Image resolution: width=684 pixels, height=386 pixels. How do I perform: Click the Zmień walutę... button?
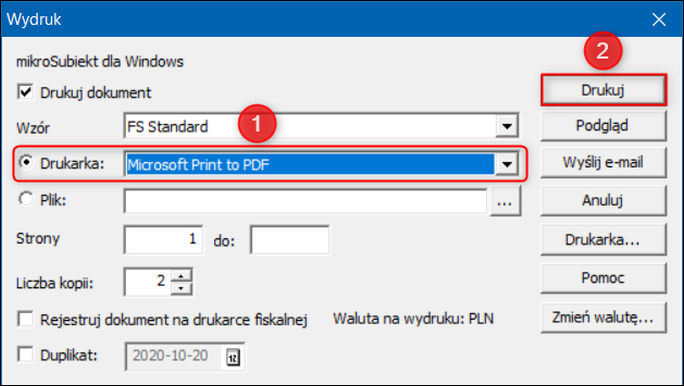coord(603,318)
